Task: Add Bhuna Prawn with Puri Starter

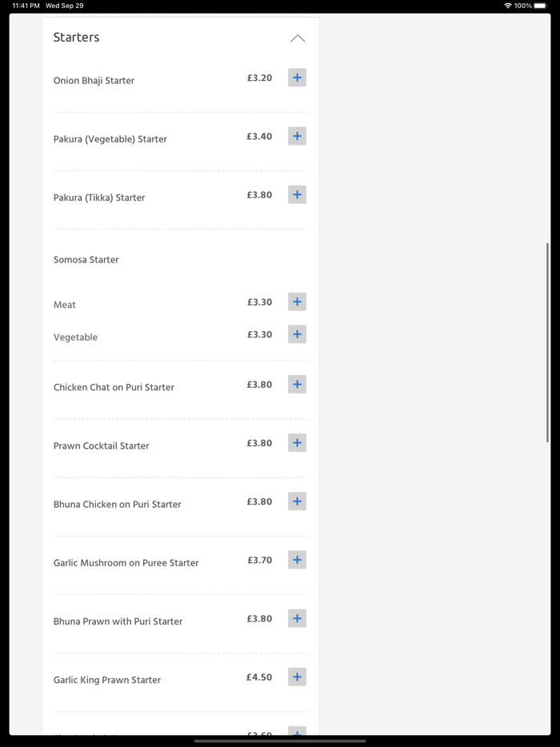Action: 297,618
